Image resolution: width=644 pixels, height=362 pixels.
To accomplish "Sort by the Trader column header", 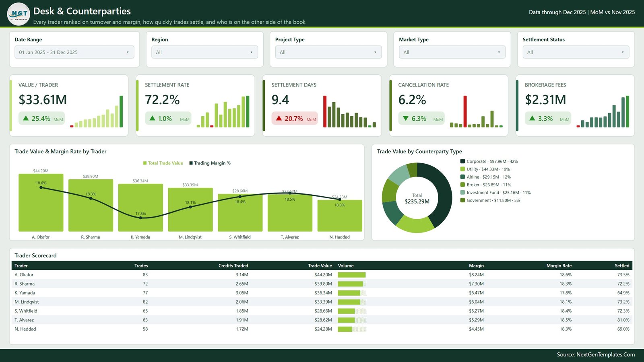I will click(x=21, y=266).
